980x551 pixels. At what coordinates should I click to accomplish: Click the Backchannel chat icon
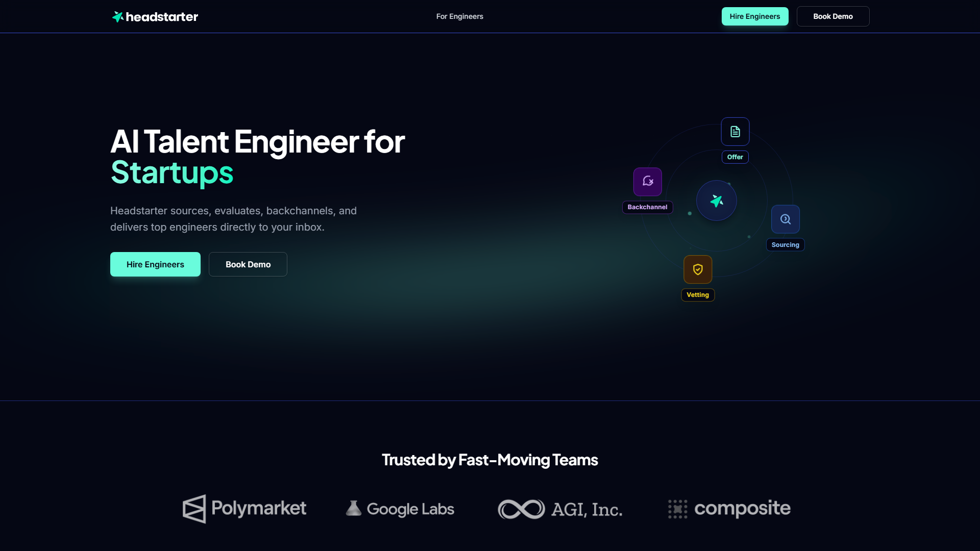coord(648,182)
